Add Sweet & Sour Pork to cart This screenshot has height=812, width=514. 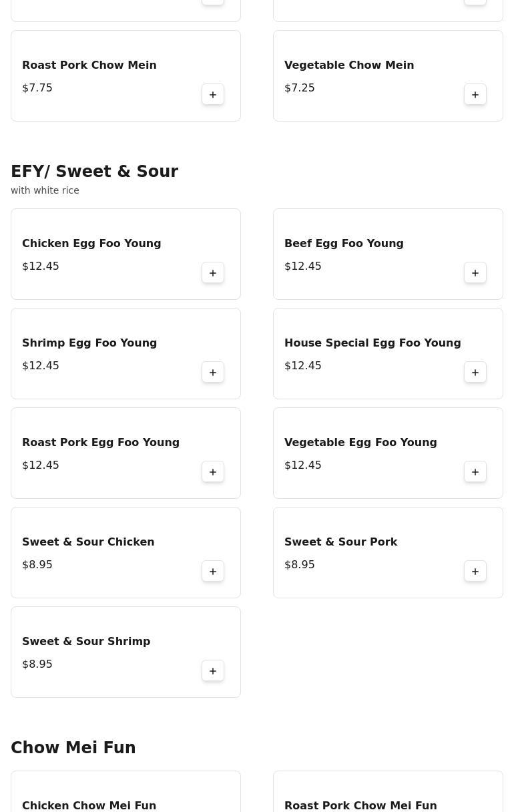coord(475,572)
